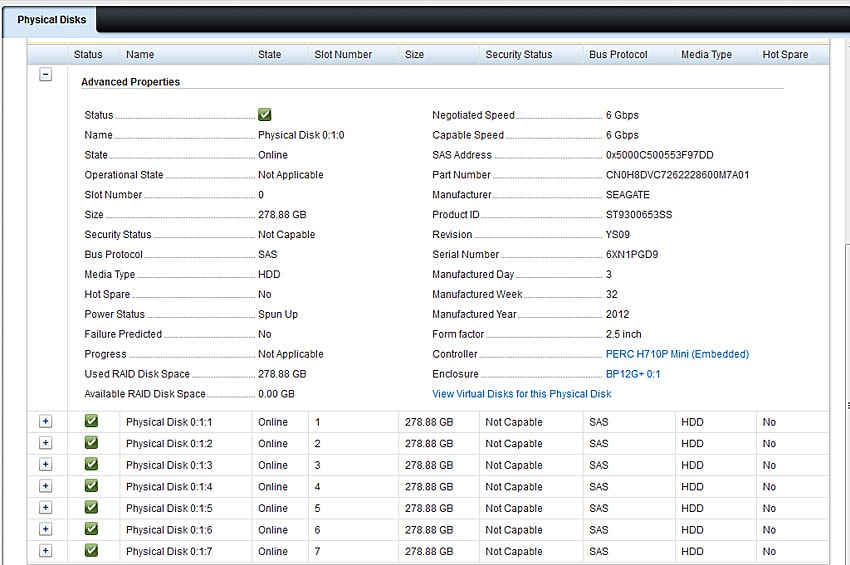
Task: Click green status icon in Advanced Properties
Action: (265, 114)
